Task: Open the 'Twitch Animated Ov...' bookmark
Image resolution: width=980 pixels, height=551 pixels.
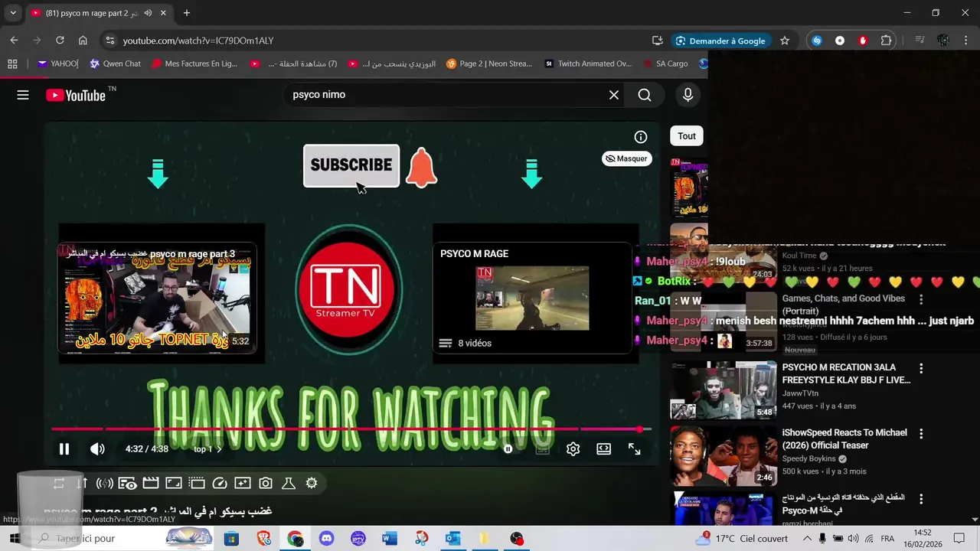Action: [588, 64]
